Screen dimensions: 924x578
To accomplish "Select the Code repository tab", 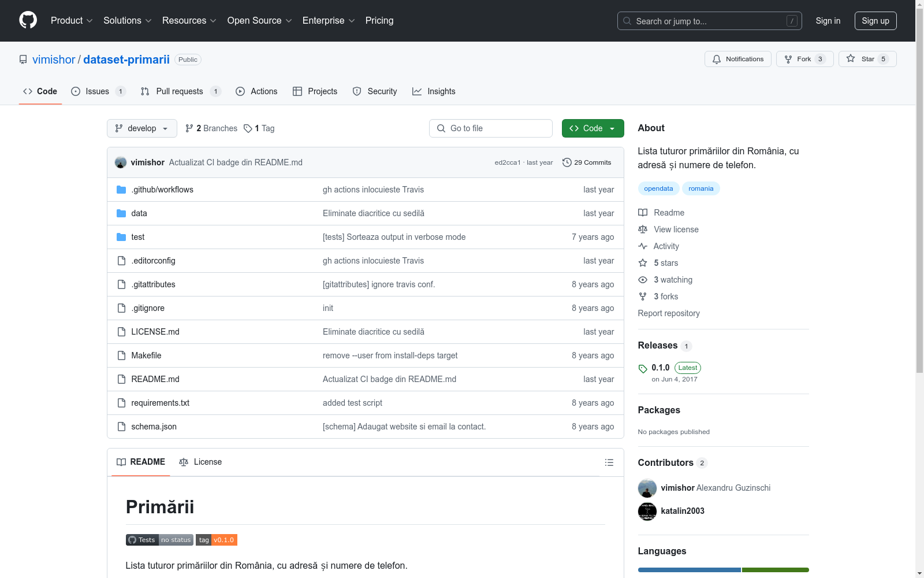I will click(x=40, y=91).
